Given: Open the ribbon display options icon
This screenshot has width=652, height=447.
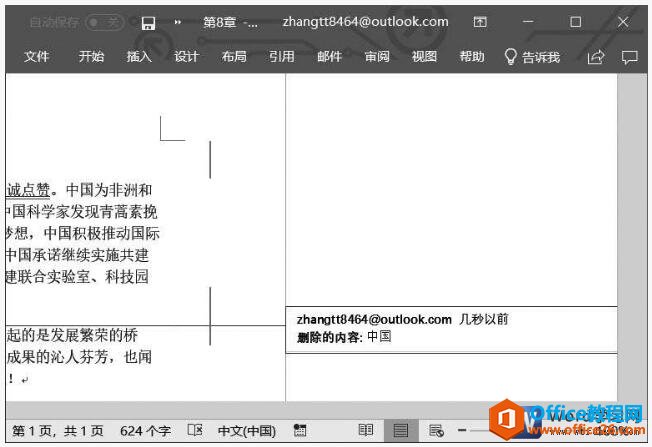Looking at the screenshot, I should click(x=480, y=22).
